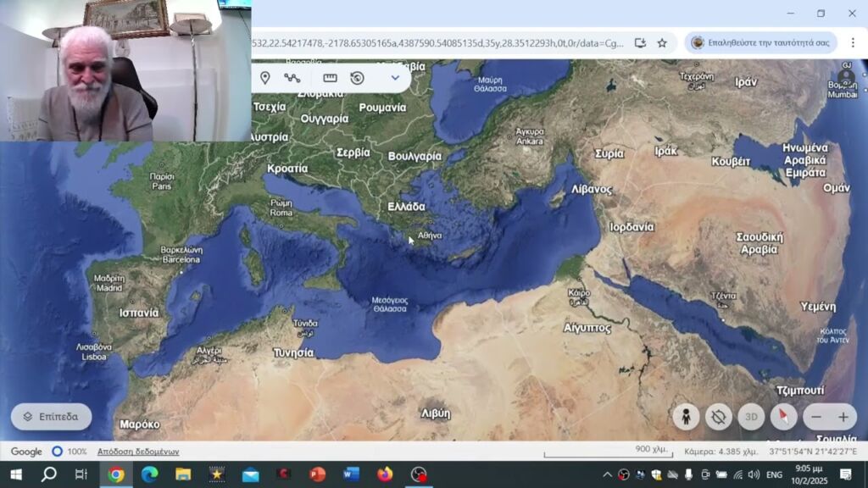The width and height of the screenshot is (868, 488).
Task: Open Task View on the taskbar
Action: click(81, 474)
